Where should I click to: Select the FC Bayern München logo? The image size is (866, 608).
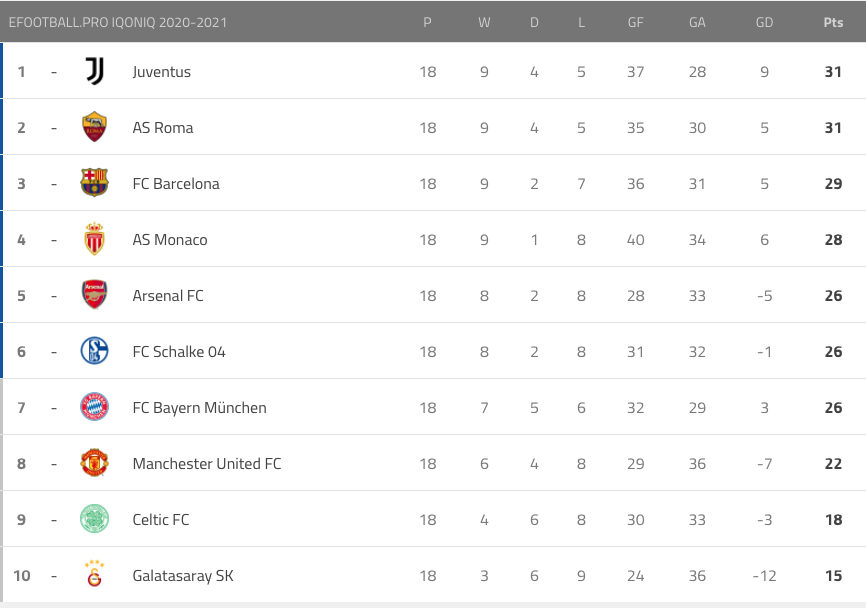coord(94,407)
